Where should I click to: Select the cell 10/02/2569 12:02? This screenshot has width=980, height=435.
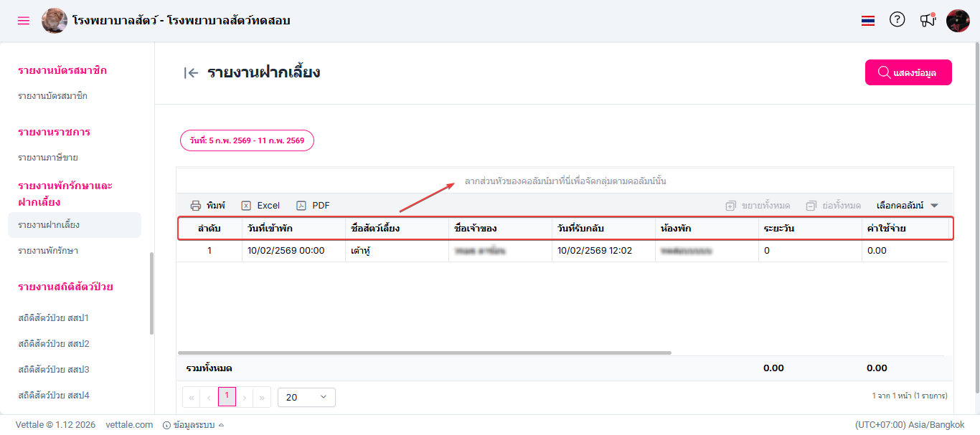click(x=603, y=251)
